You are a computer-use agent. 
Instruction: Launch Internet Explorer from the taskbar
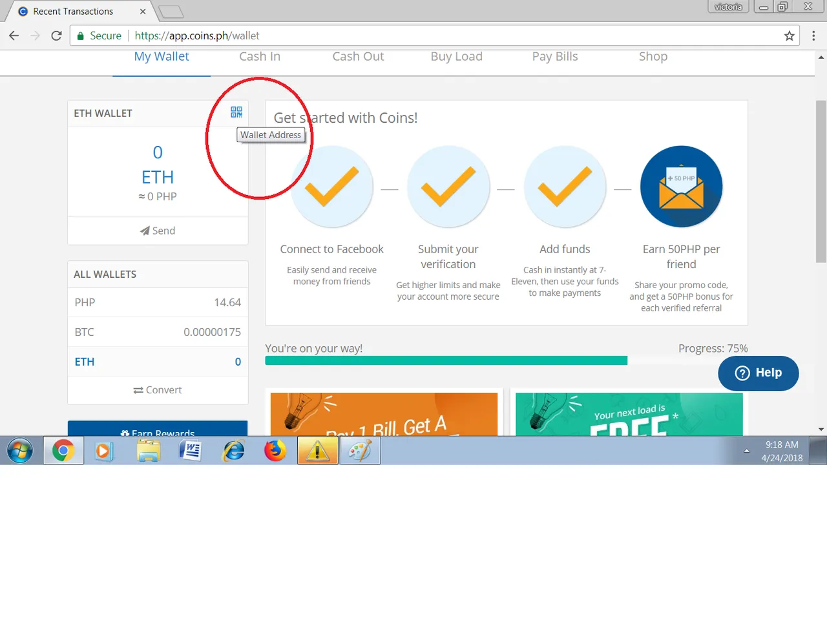pyautogui.click(x=233, y=450)
